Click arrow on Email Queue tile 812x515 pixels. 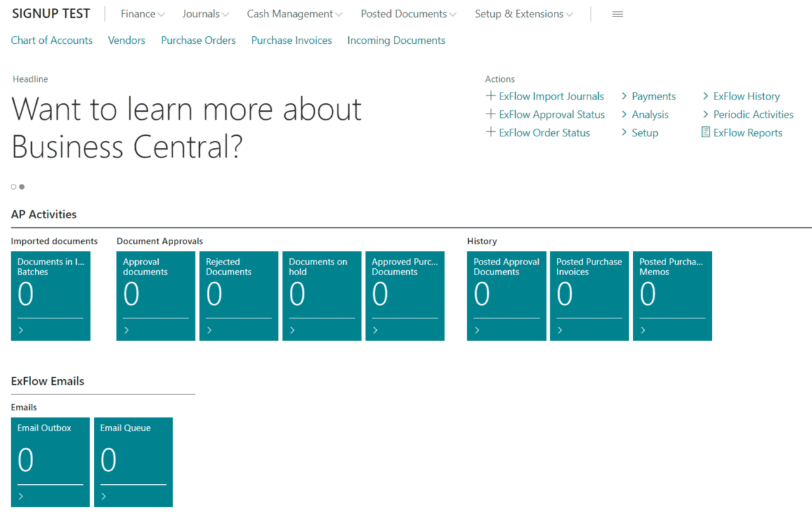click(104, 496)
